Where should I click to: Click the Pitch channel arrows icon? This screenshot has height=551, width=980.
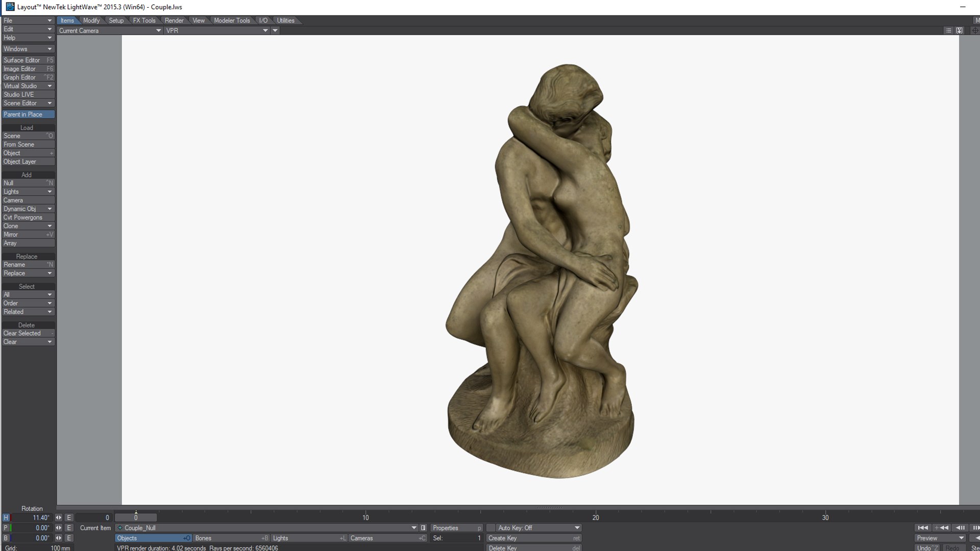tap(59, 528)
